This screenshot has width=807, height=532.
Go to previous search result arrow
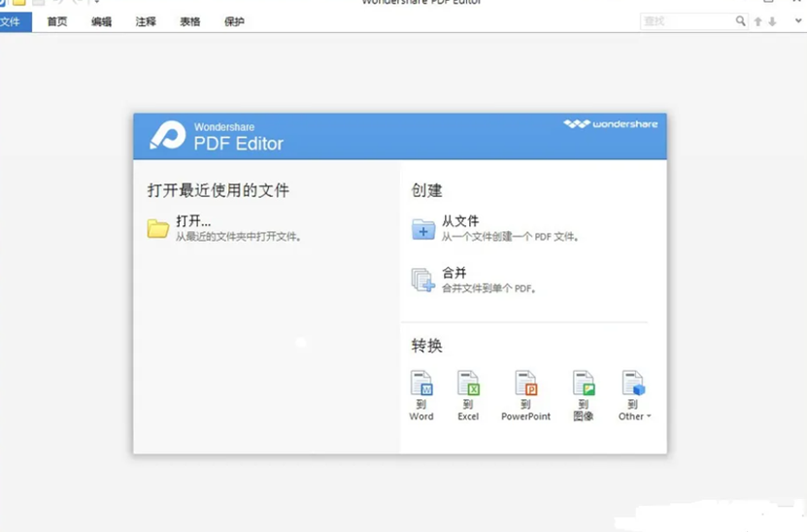(758, 21)
